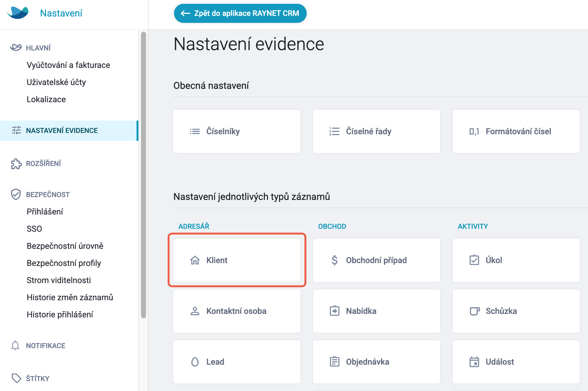Image resolution: width=588 pixels, height=391 pixels.
Task: Click the Číselníky list icon
Action: [195, 131]
